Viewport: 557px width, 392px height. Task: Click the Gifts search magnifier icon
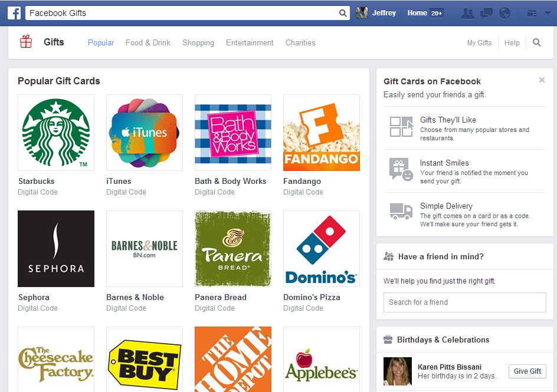[537, 42]
